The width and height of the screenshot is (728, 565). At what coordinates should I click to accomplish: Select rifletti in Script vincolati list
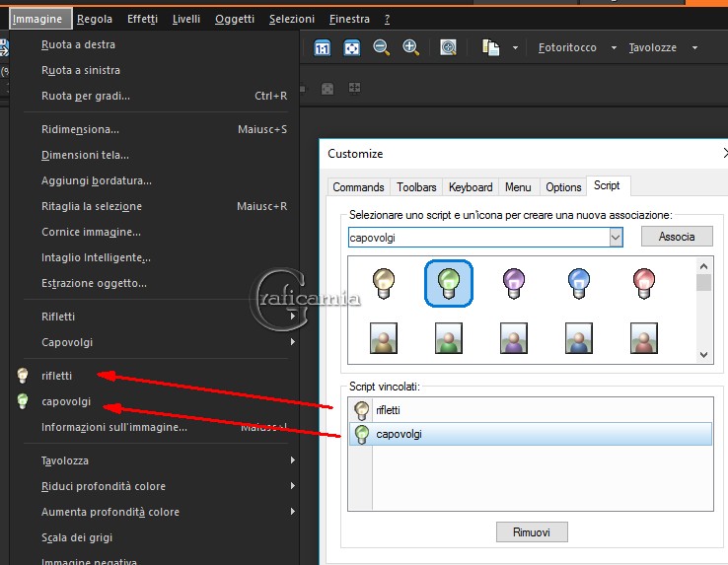(530, 410)
